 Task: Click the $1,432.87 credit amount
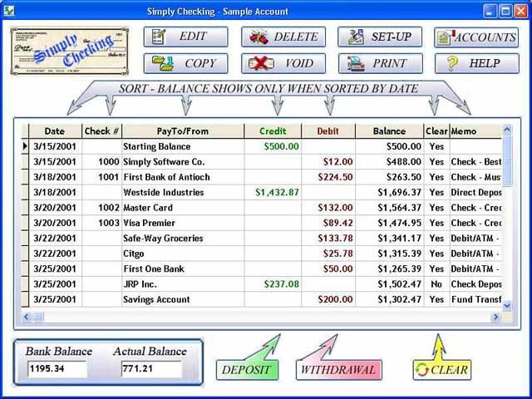click(277, 192)
